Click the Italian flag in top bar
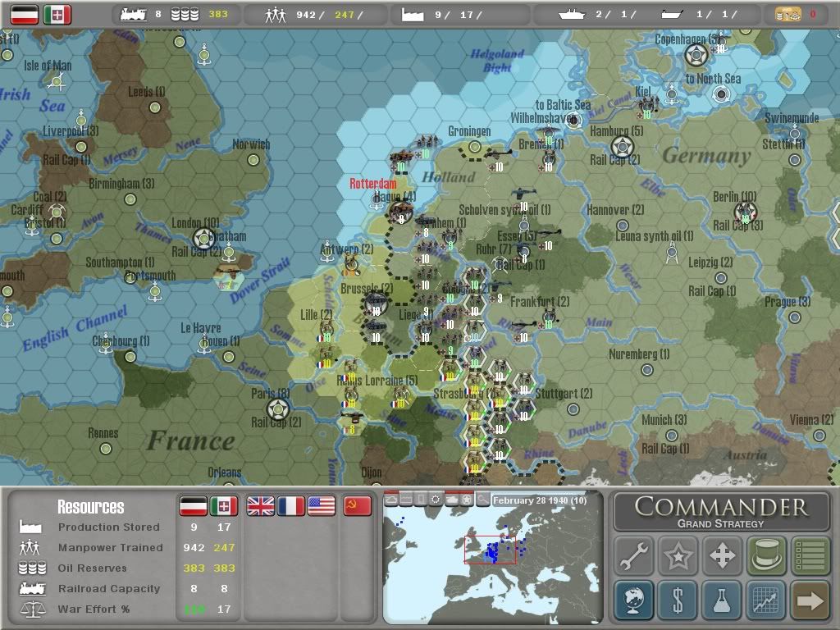 [x=57, y=15]
